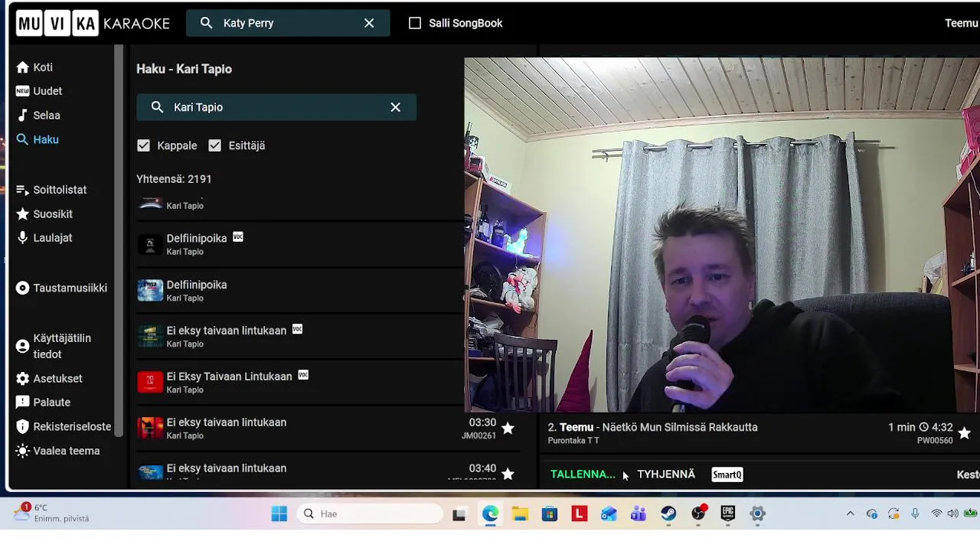
Task: Open Rekisteriseloste privacy statement
Action: tap(64, 427)
